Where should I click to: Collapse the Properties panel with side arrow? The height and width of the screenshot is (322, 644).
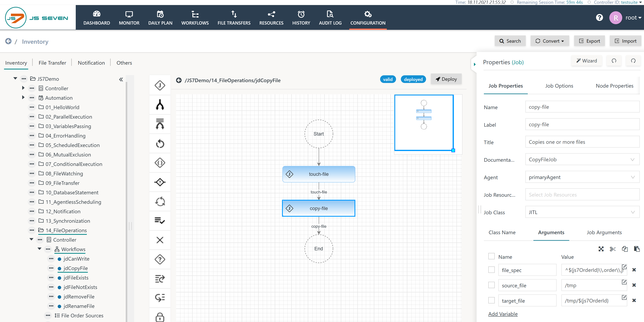(x=474, y=64)
